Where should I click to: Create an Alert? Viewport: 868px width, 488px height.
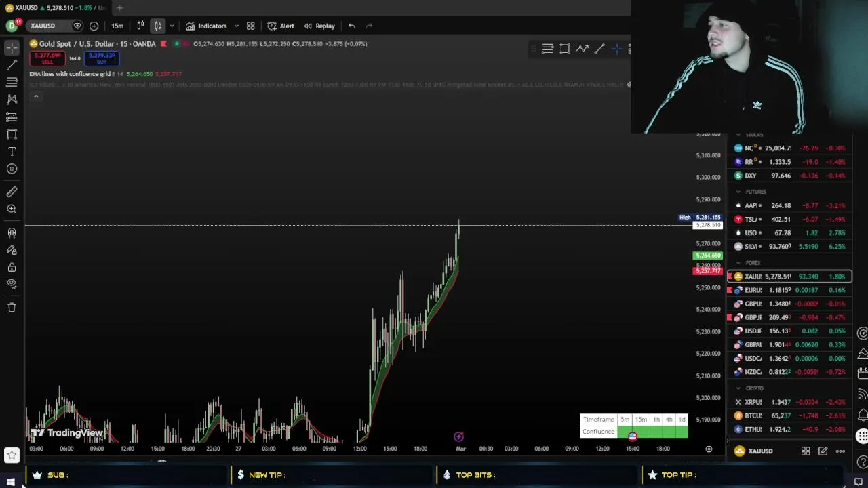coord(281,26)
